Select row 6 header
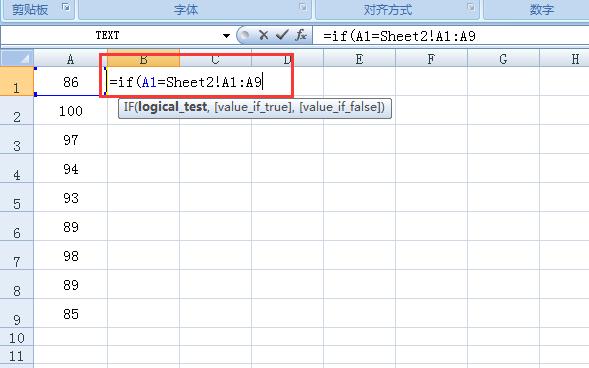The width and height of the screenshot is (589, 368). (x=17, y=226)
